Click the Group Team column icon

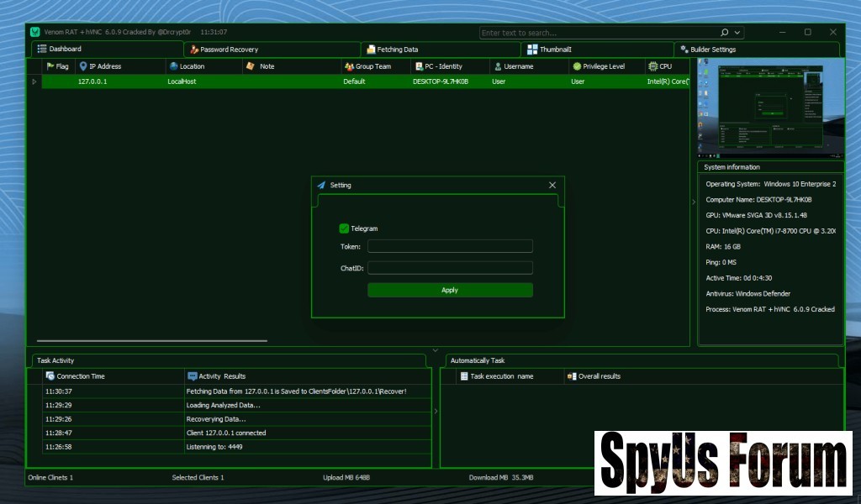349,66
